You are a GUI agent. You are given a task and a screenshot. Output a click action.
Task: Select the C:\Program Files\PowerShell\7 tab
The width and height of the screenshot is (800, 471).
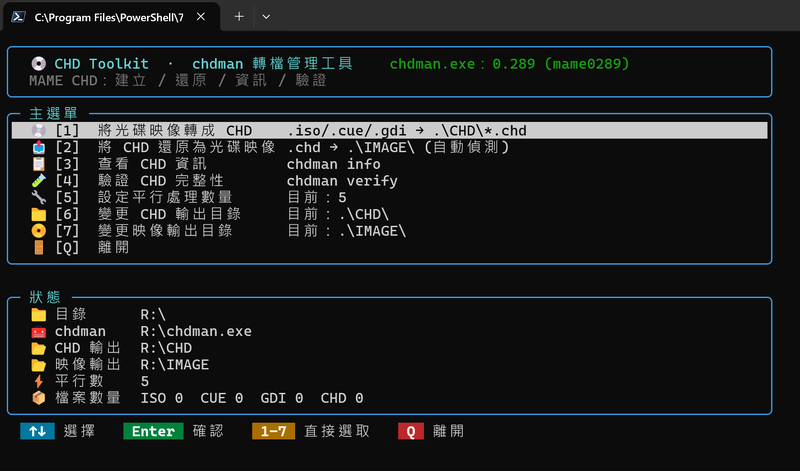coord(111,17)
